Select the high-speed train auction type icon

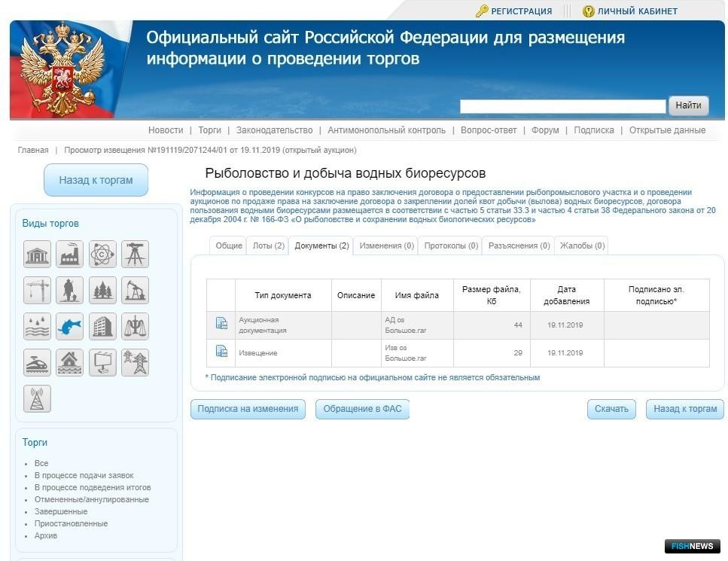click(x=37, y=362)
